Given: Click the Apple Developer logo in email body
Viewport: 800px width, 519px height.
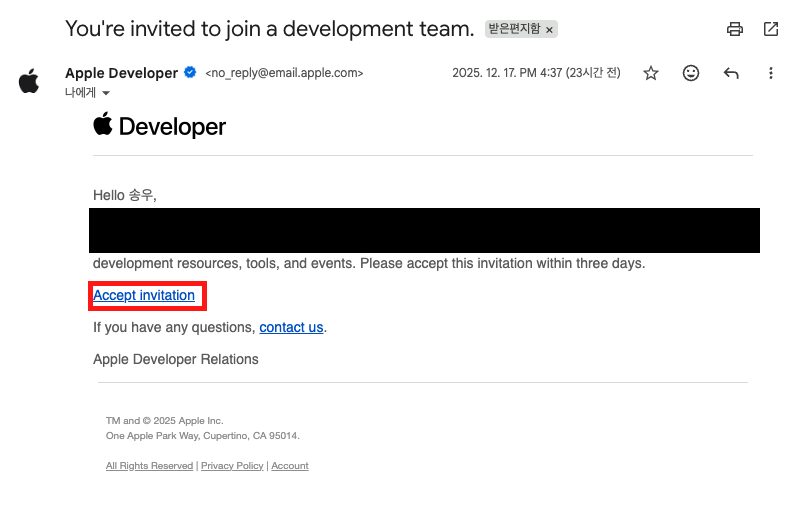Looking at the screenshot, I should (159, 126).
